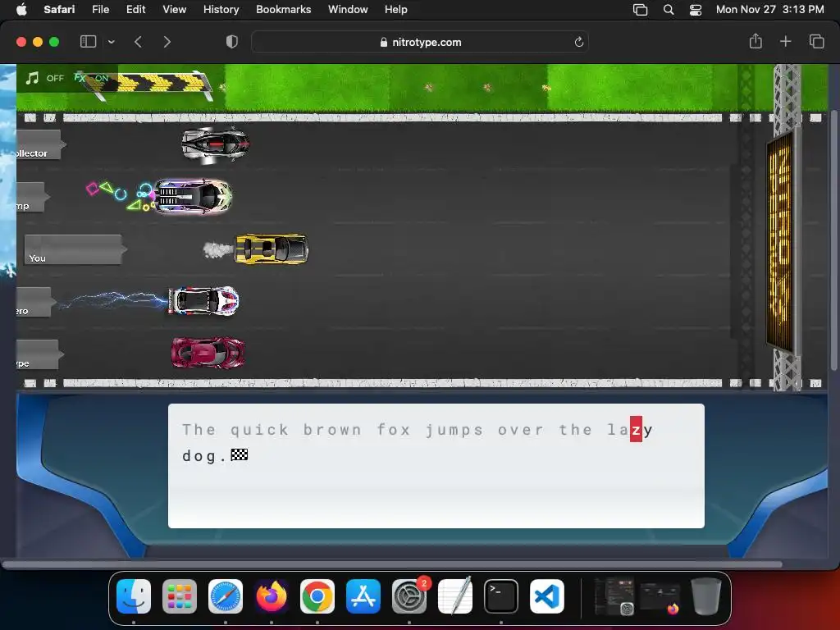Open the privacy report shield icon
840x630 pixels.
click(x=232, y=42)
